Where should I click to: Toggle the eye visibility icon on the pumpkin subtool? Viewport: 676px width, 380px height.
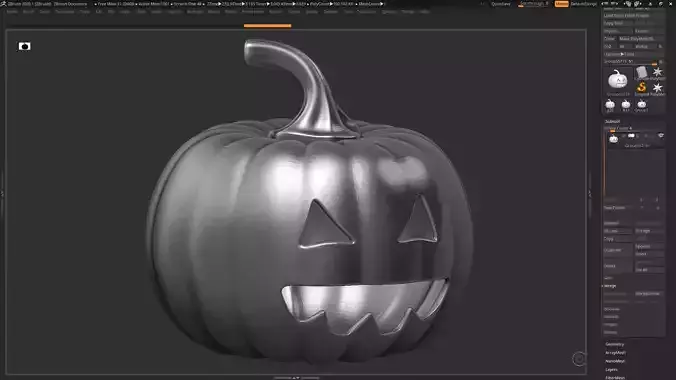[x=660, y=136]
